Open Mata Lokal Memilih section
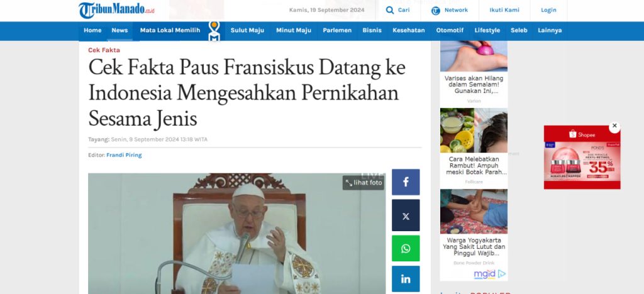Screen dimensions: 644x294 [170, 30]
